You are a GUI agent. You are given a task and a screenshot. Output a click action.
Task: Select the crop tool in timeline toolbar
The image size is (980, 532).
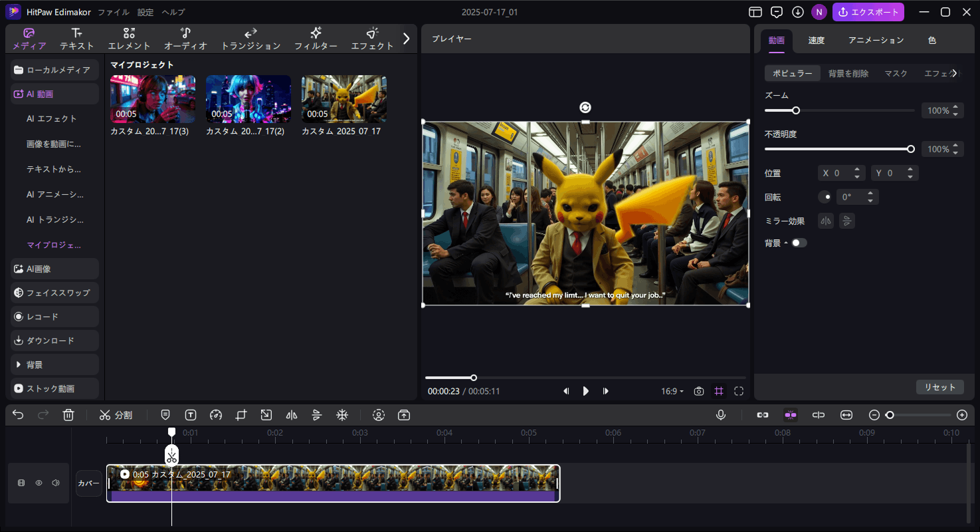(241, 415)
